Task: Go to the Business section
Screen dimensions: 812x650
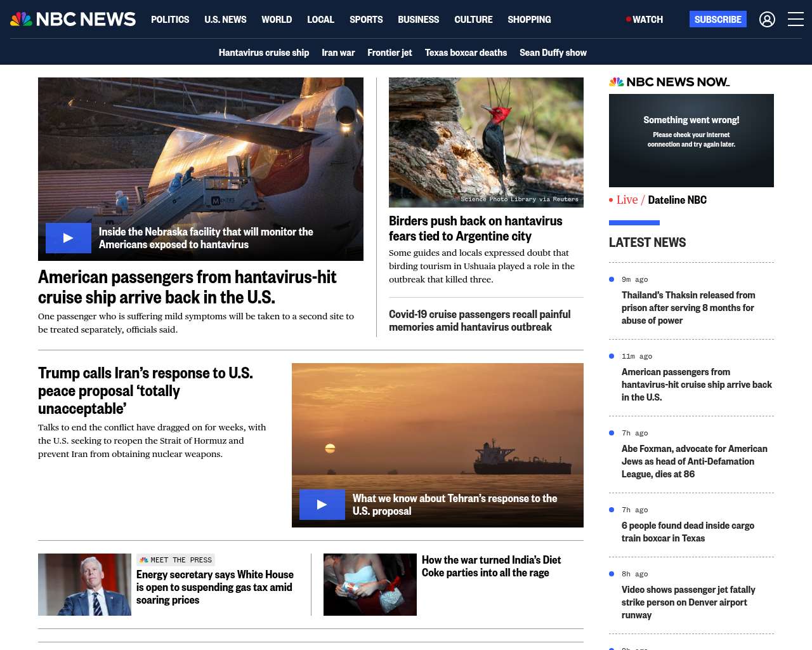Action: (x=418, y=20)
